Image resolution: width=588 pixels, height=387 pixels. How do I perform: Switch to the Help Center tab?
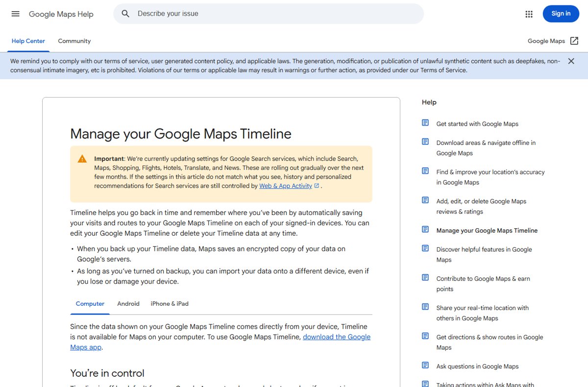tap(28, 41)
